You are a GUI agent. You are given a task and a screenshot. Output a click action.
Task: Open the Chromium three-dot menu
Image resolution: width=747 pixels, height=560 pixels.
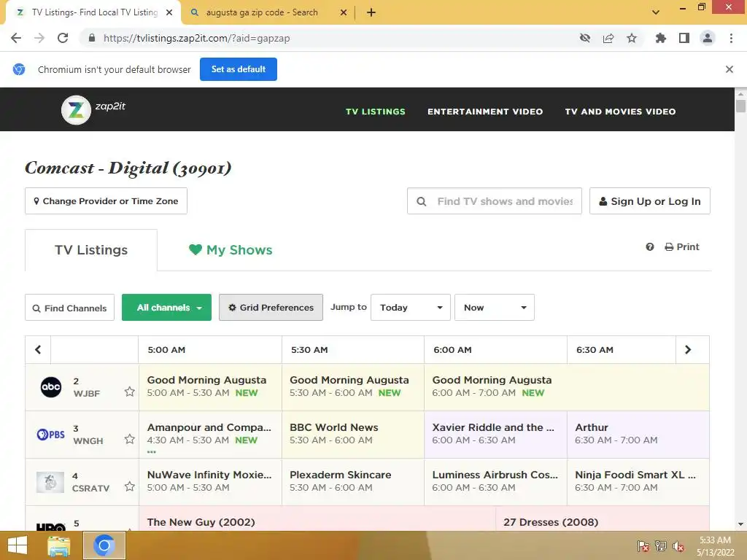click(731, 38)
